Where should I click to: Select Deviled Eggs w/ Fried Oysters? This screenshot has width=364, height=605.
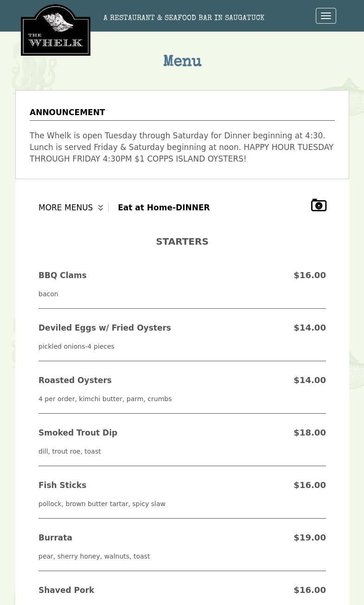click(x=105, y=328)
